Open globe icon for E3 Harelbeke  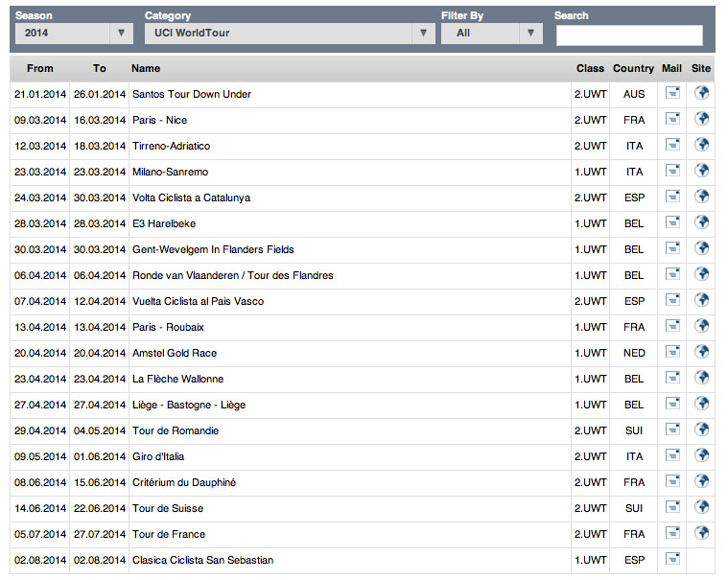click(701, 222)
